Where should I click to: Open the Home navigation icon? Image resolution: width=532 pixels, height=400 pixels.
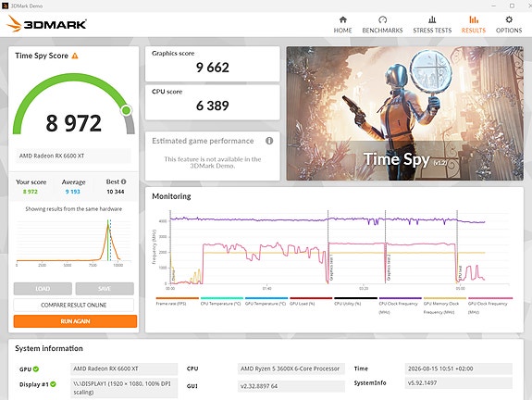[x=342, y=19]
